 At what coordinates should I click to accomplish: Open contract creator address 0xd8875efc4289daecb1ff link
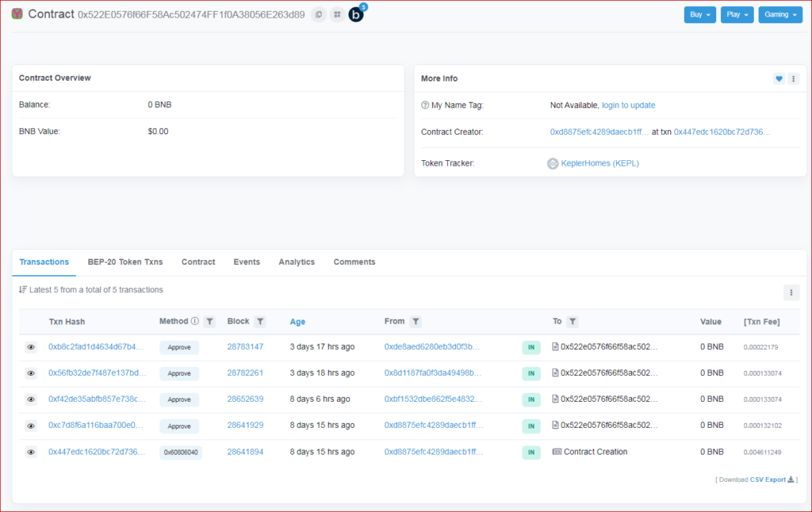(x=599, y=132)
